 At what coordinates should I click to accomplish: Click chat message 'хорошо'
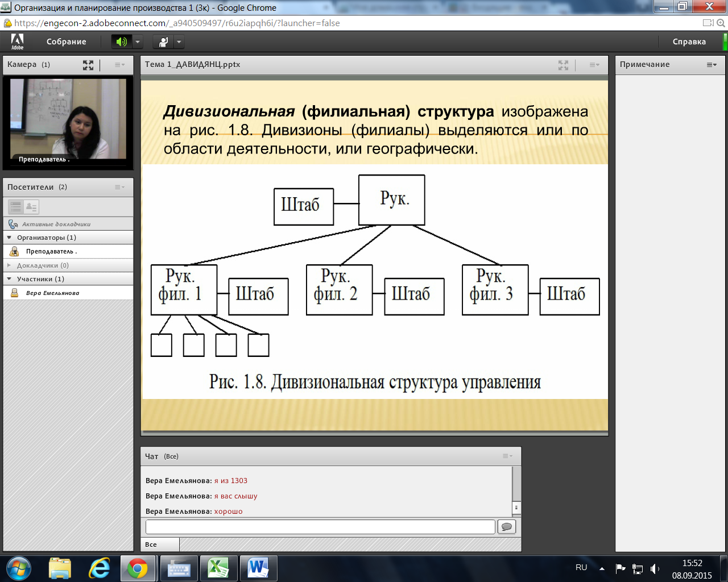coord(228,512)
